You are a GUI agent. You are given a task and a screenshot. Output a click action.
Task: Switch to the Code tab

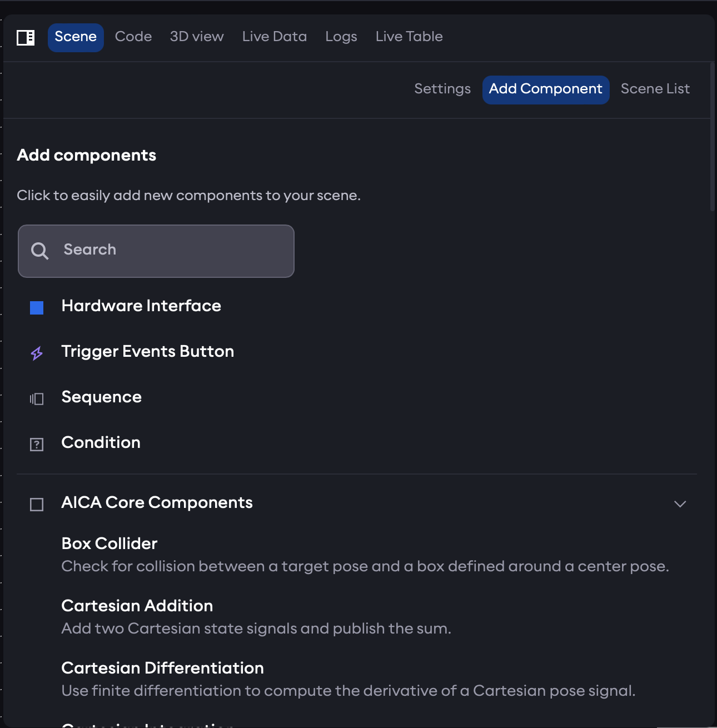133,37
